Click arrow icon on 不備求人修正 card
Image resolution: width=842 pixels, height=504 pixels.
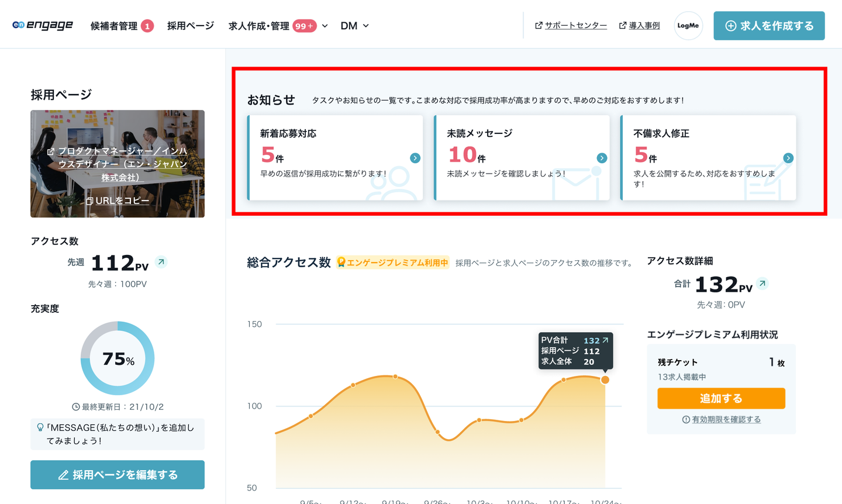coord(788,158)
